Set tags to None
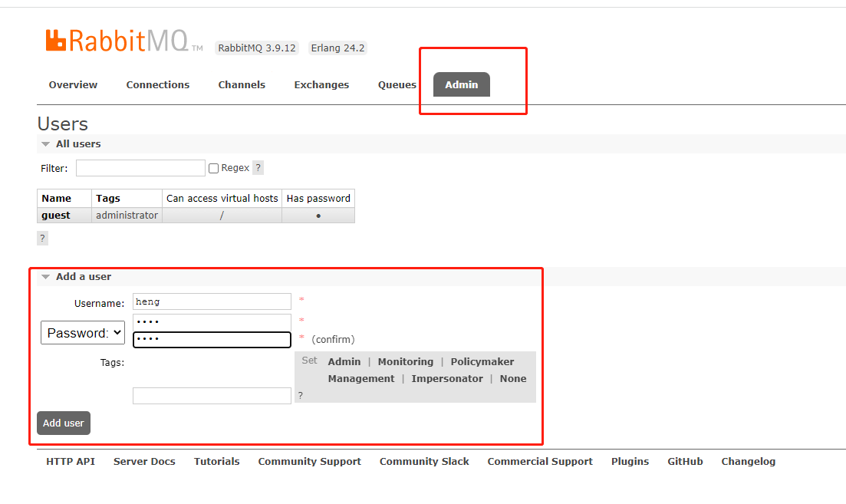Image resolution: width=846 pixels, height=504 pixels. pyautogui.click(x=513, y=379)
